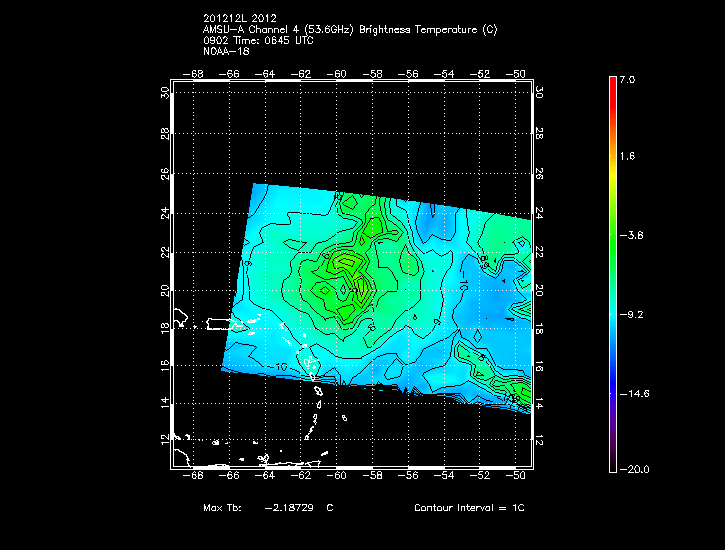Select the -56 longitude label on top axis
Image resolution: width=725 pixels, height=550 pixels.
[408, 74]
